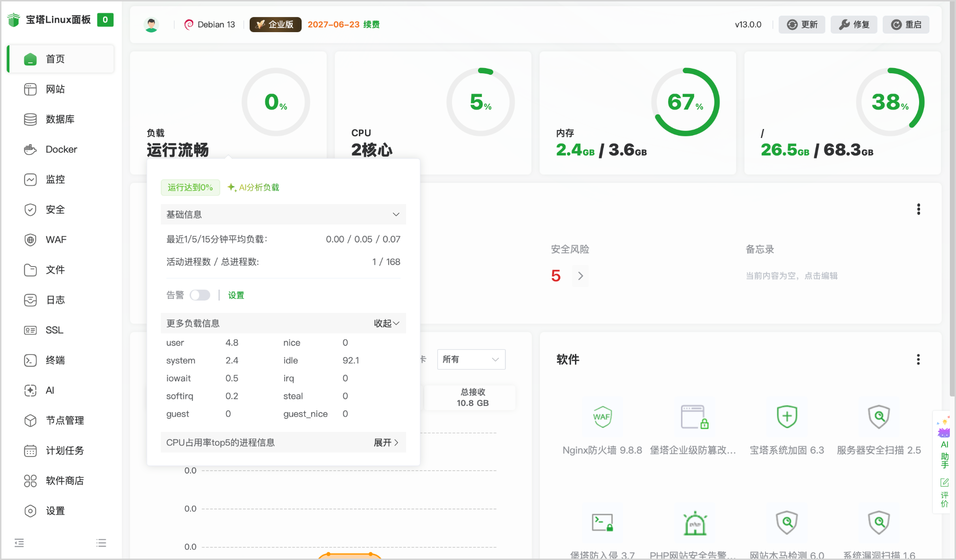Click AI分析负载 link
The height and width of the screenshot is (560, 956).
[x=253, y=188]
